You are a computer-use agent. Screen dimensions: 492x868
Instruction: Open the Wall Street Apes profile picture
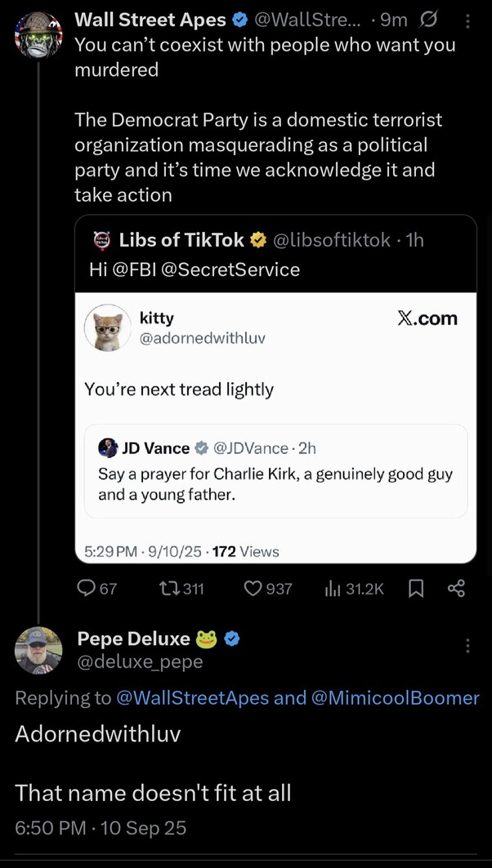38,36
